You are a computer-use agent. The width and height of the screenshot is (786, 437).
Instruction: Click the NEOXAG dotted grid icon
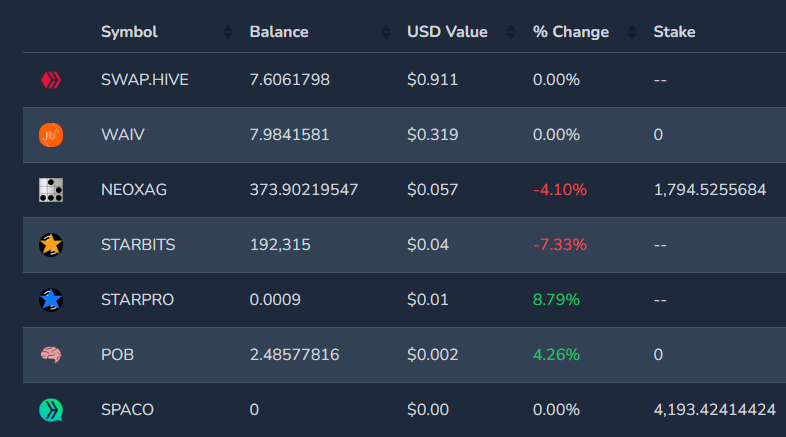coord(51,190)
